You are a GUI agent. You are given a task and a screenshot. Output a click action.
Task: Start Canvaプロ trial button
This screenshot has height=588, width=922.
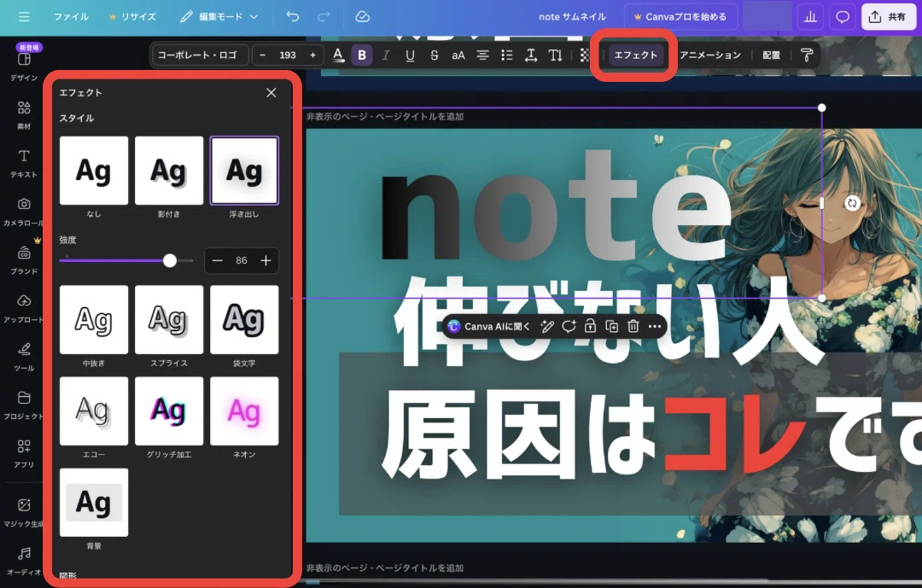(x=680, y=17)
